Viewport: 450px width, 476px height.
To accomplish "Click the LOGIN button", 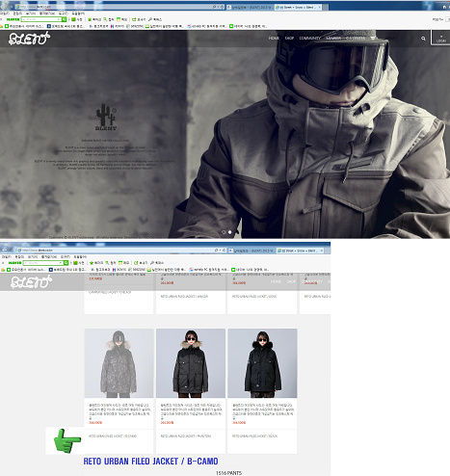I will tap(440, 39).
